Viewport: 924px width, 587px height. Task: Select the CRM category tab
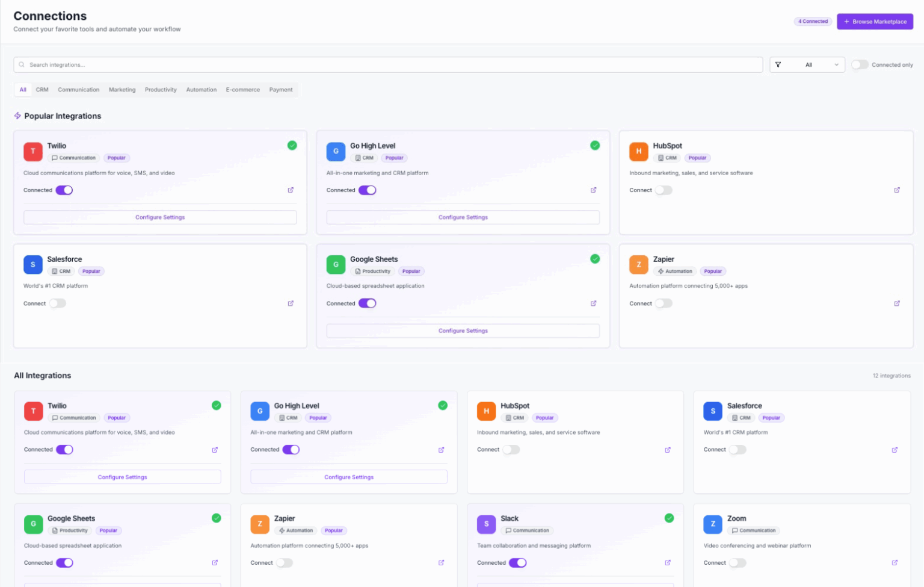pos(42,90)
